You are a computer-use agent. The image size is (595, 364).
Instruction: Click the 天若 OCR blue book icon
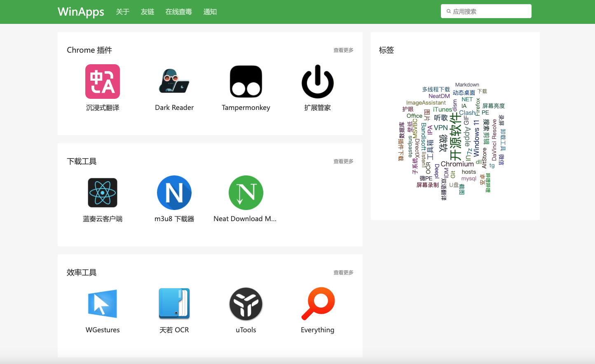[174, 304]
